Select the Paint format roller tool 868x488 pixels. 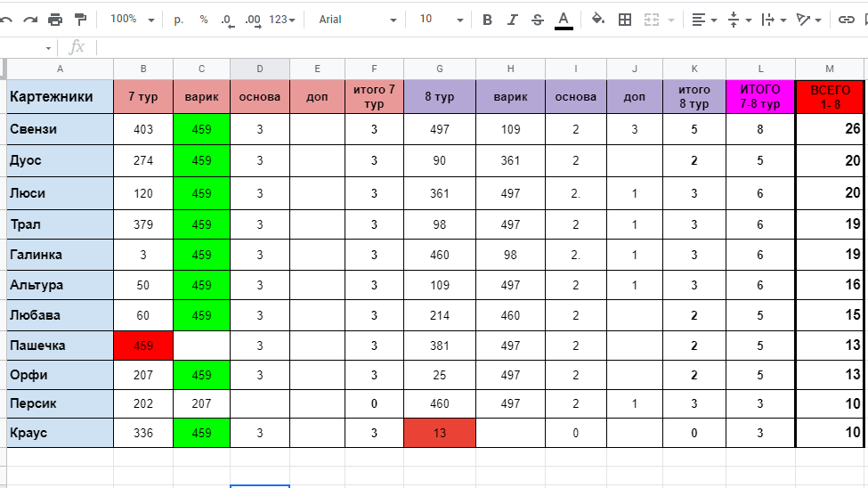tap(80, 20)
